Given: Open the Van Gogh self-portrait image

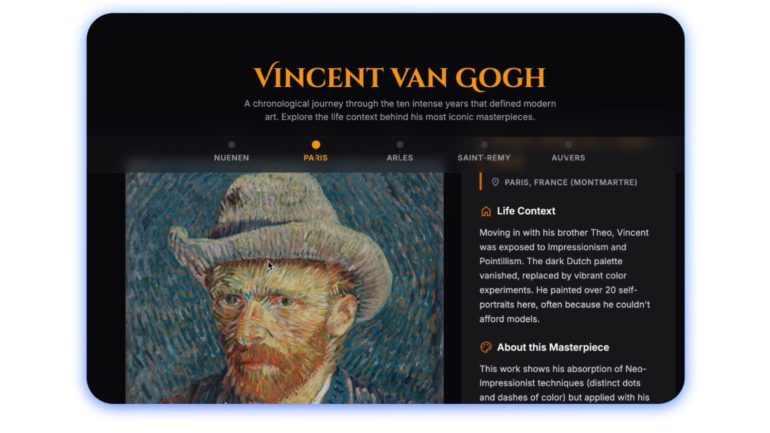Looking at the screenshot, I should tap(284, 288).
